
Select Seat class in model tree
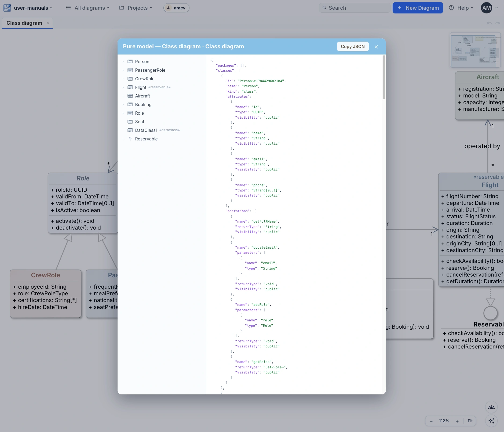(x=140, y=122)
